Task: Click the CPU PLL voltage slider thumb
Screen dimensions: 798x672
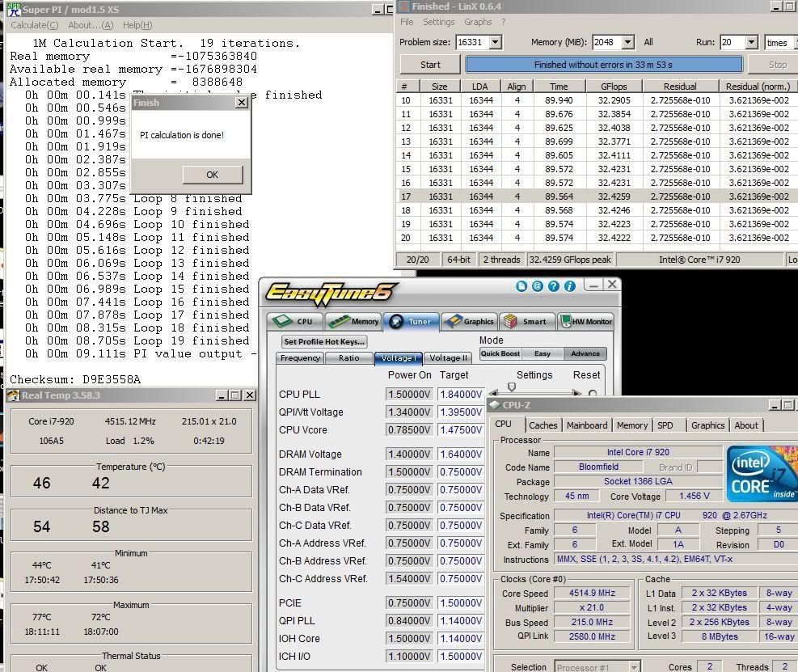Action: click(x=512, y=387)
